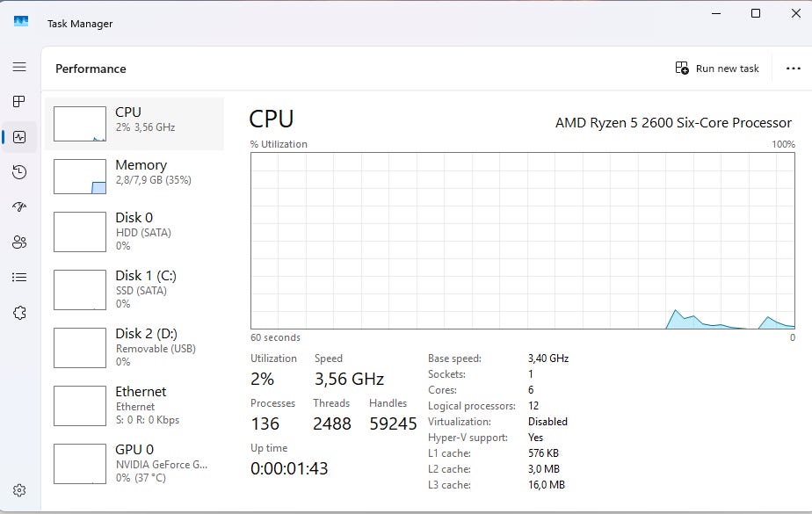The height and width of the screenshot is (514, 812).
Task: Select GPU 0 NVIDIA GeForce item
Action: (134, 464)
